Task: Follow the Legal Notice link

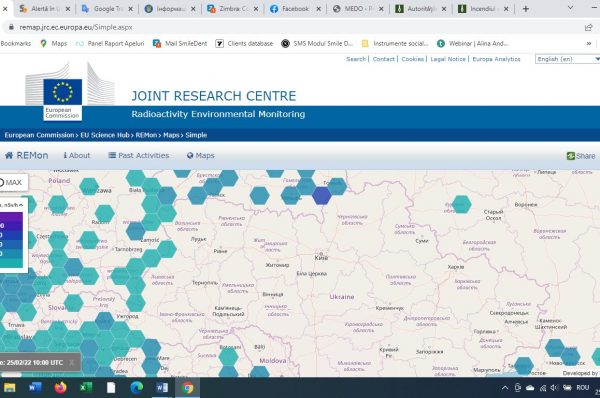Action: click(x=448, y=59)
